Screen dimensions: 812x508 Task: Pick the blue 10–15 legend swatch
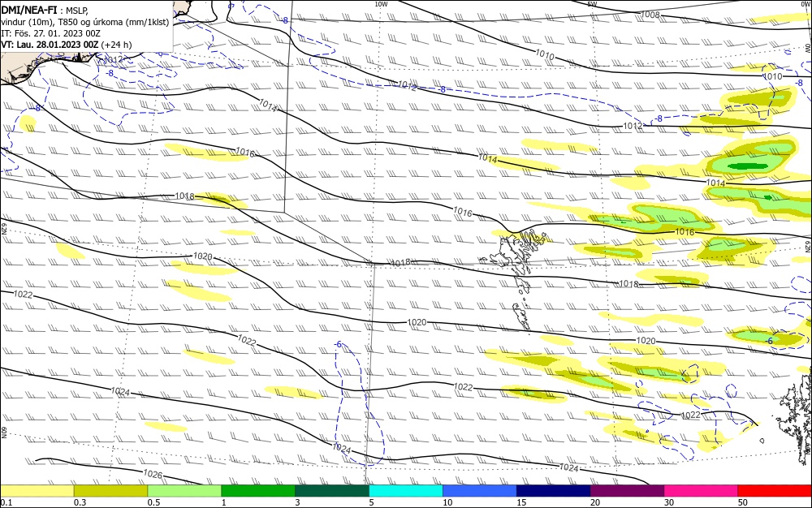coord(480,490)
